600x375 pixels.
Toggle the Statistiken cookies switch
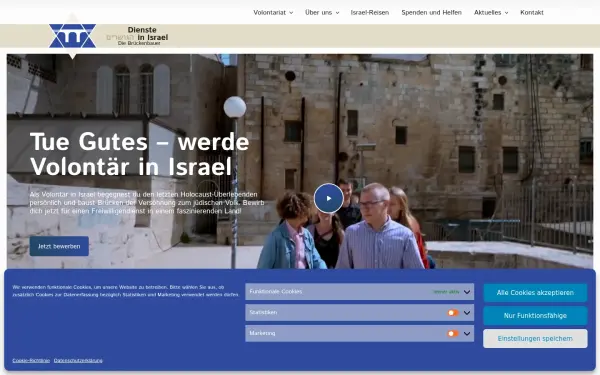(x=453, y=313)
